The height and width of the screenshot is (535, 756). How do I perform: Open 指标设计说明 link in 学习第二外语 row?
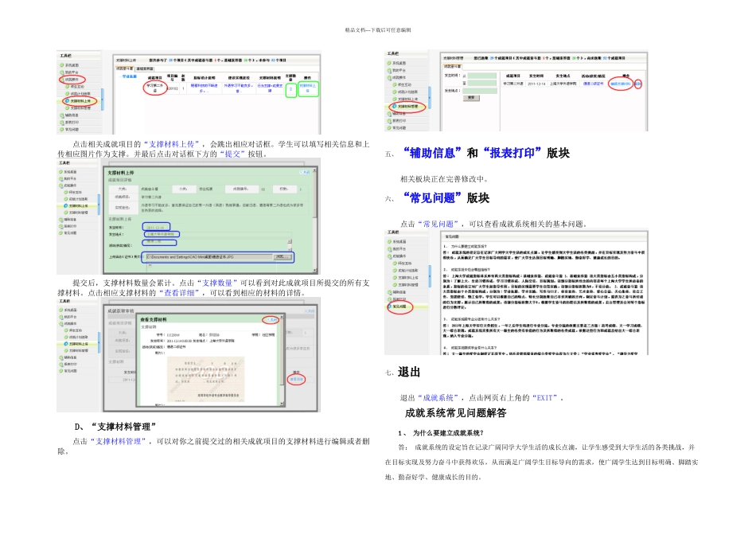pos(204,88)
